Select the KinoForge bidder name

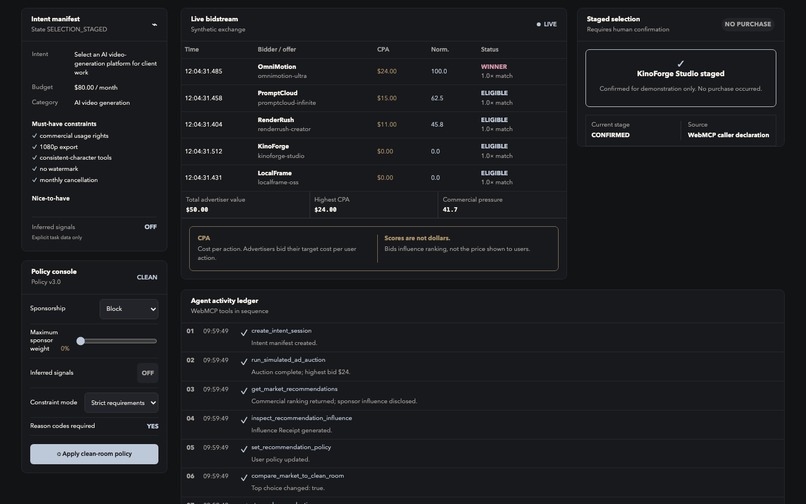[x=273, y=147]
